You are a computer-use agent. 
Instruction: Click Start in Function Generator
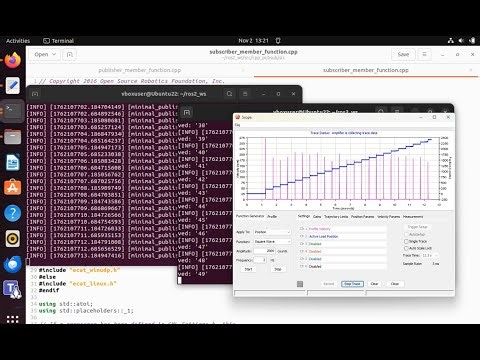tap(248, 269)
